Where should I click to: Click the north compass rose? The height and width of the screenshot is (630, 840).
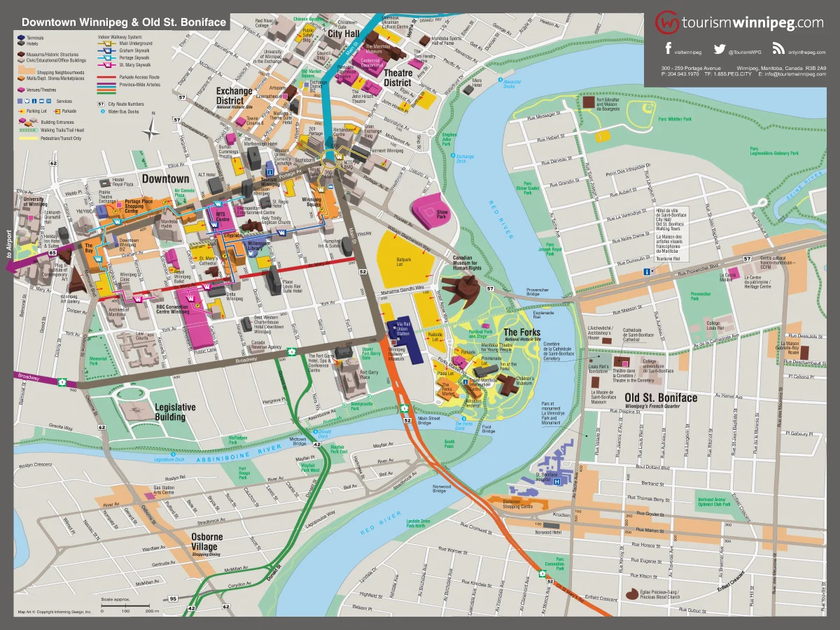point(151,128)
